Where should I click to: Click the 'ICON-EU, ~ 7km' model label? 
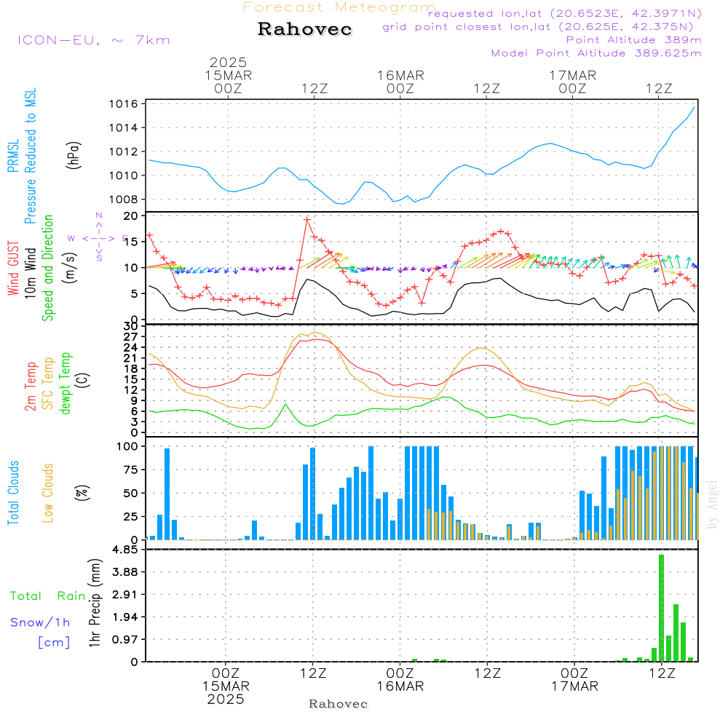94,40
